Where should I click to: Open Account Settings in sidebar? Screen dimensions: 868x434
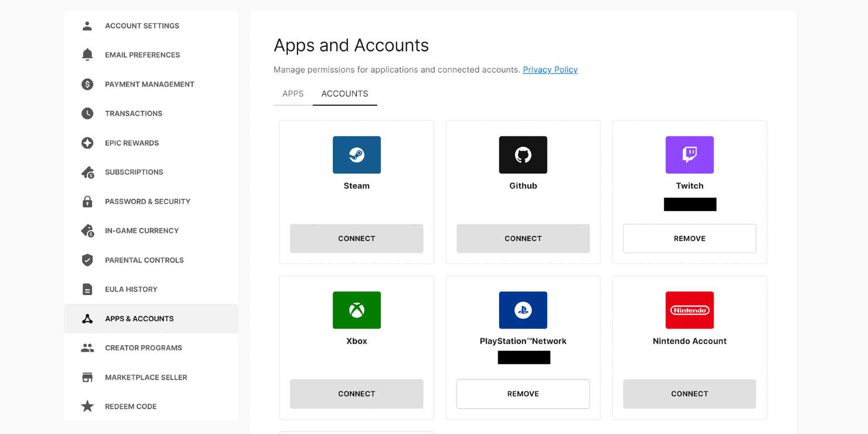[x=151, y=26]
